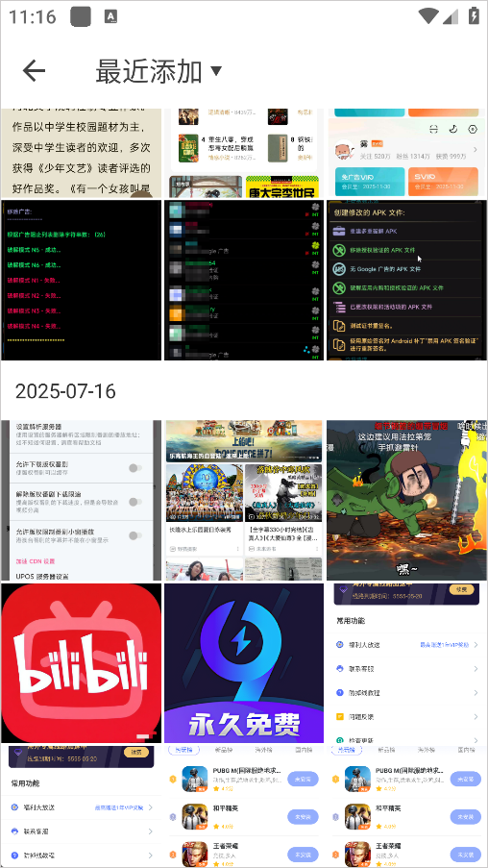Open settings thumbnail with 允许下载版权番剧 toggles
488x868 pixels.
click(x=82, y=500)
